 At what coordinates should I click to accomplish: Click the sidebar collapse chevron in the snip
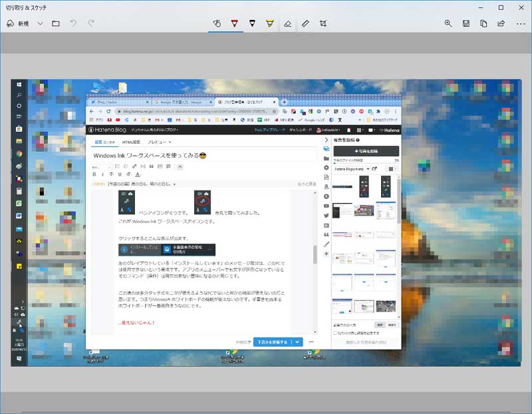pyautogui.click(x=327, y=140)
